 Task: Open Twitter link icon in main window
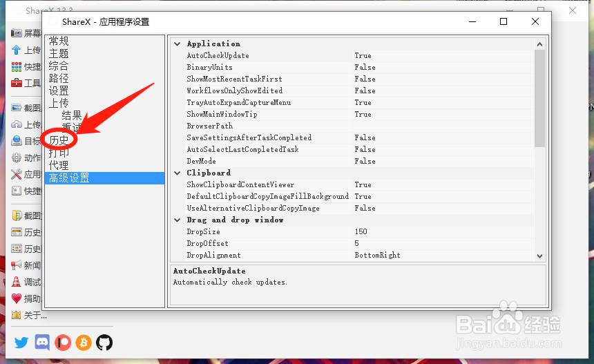[x=21, y=343]
